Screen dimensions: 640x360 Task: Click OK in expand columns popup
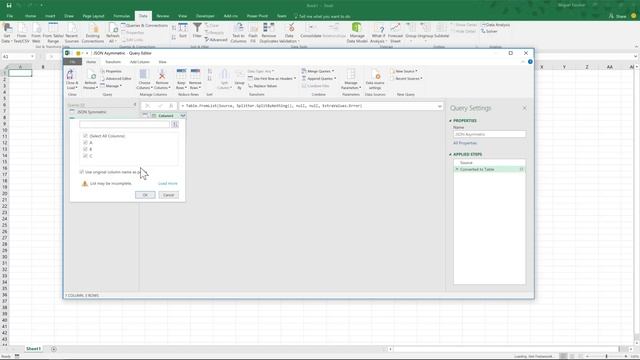(145, 195)
